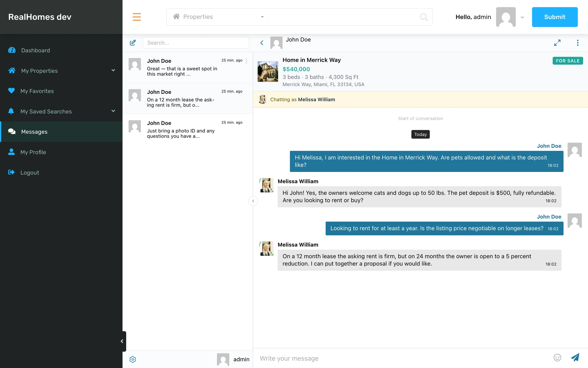This screenshot has height=368, width=588.
Task: Focus the conversation Search field
Action: pos(196,43)
